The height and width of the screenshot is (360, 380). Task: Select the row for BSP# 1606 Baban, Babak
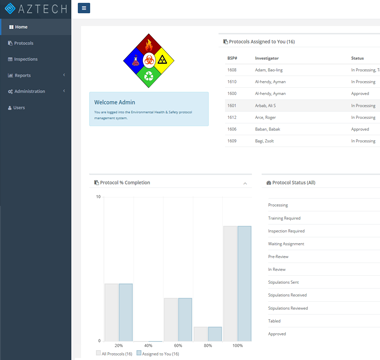tap(303, 129)
